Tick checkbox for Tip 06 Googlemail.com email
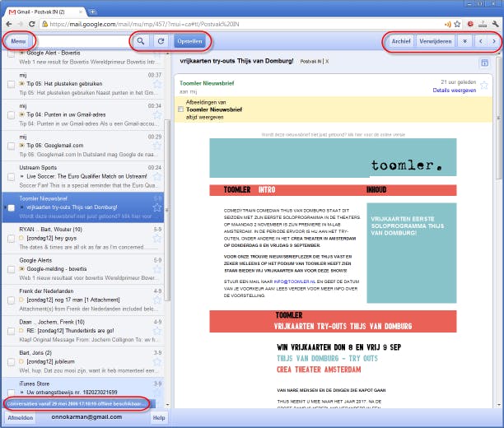 point(11,146)
